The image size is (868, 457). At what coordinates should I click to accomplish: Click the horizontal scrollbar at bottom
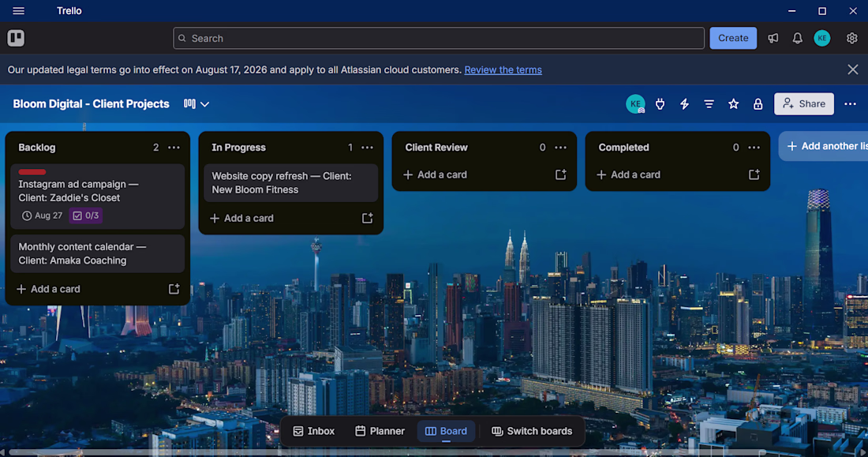click(387, 453)
